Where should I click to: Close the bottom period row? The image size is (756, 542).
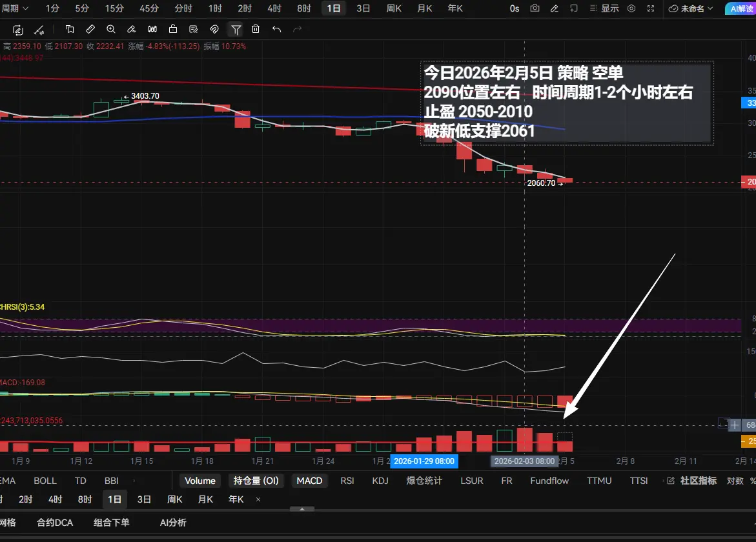click(x=258, y=499)
